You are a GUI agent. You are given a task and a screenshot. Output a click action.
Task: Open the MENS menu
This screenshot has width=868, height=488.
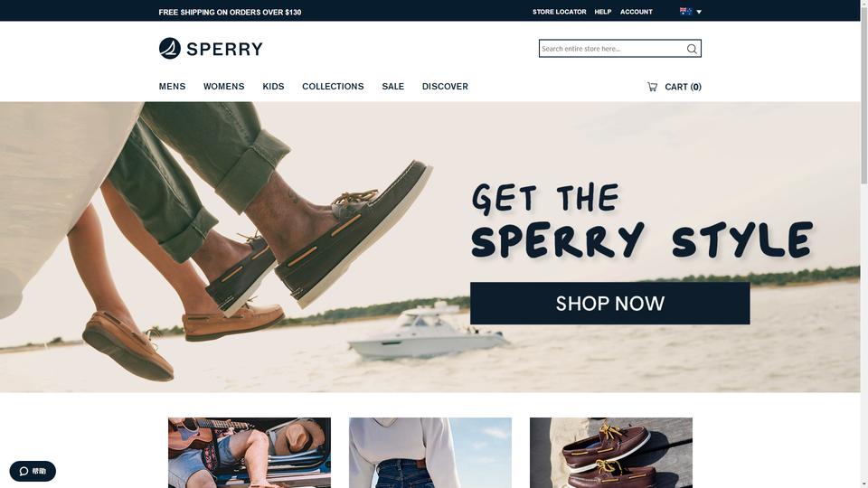tap(172, 87)
